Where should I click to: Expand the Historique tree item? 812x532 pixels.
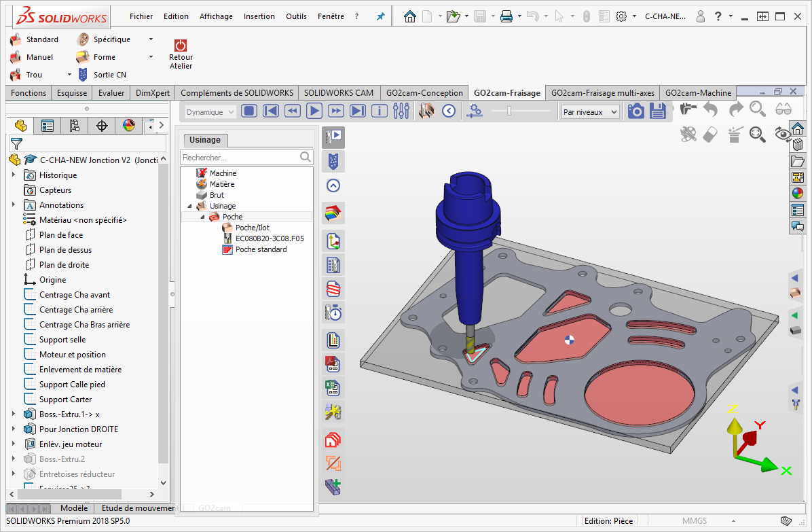pyautogui.click(x=14, y=175)
